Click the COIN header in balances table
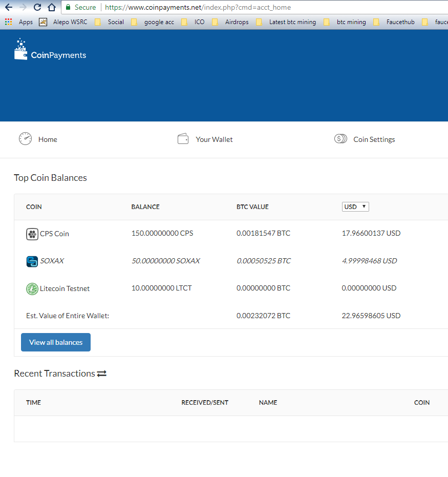448x477 pixels. (x=34, y=207)
